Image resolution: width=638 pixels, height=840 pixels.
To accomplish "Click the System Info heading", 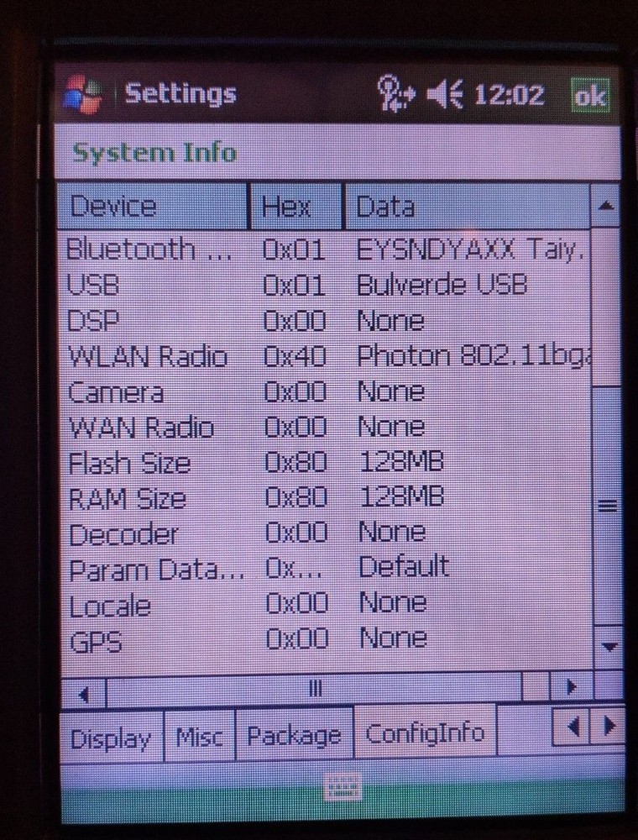I will pos(154,153).
